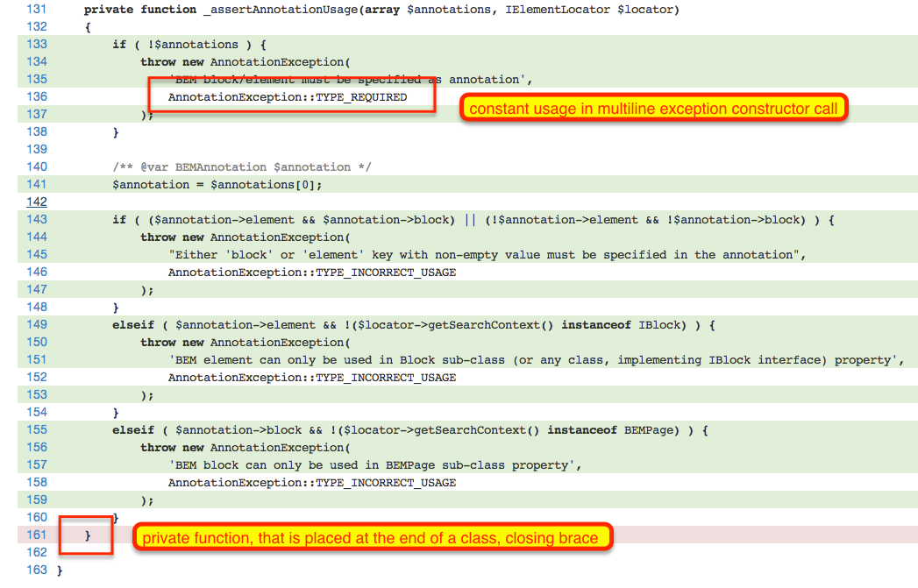
Task: Click line number 131 in the gutter
Action: coord(37,9)
